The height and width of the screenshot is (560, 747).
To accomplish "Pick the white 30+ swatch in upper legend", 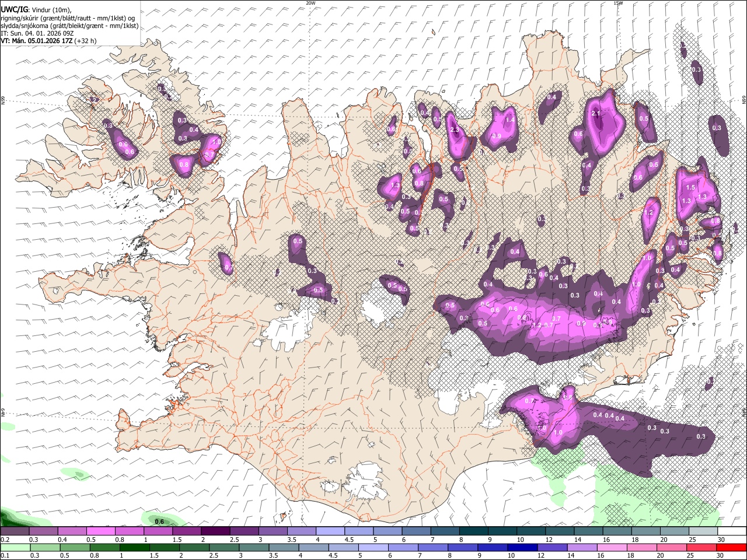I will [731, 531].
